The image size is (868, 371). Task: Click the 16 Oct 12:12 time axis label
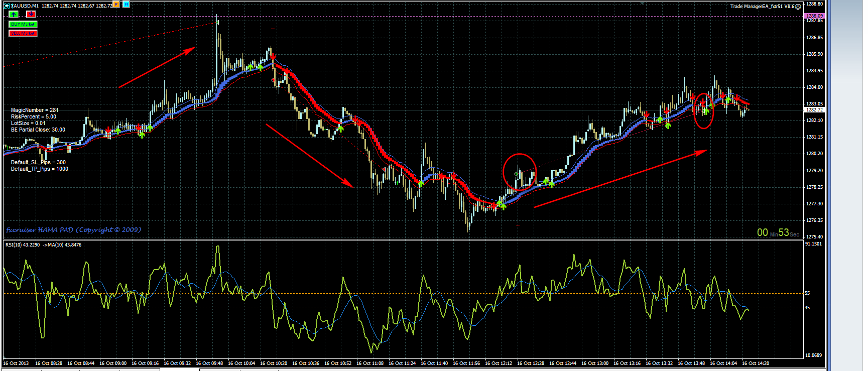point(499,363)
